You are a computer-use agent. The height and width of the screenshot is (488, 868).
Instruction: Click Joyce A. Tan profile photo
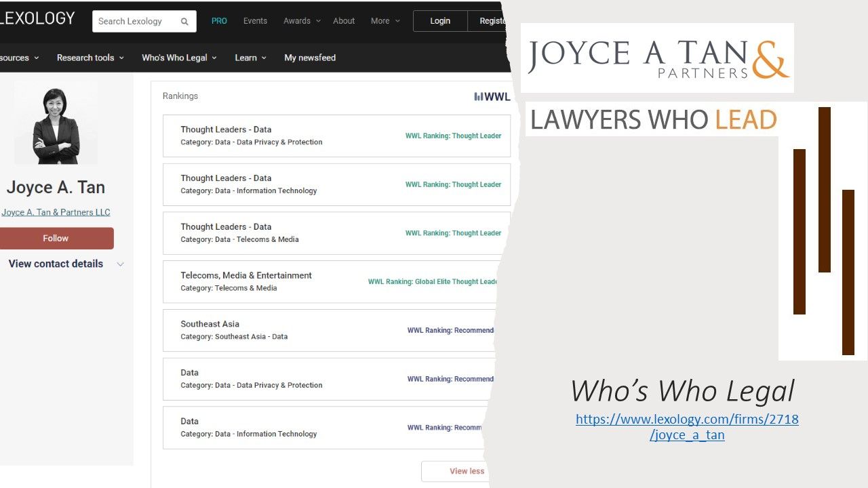(56, 123)
